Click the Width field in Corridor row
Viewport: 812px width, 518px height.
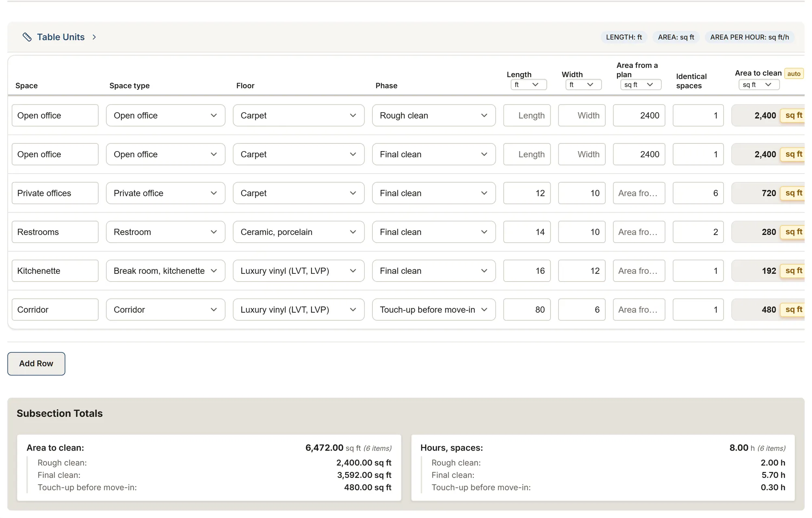(582, 310)
